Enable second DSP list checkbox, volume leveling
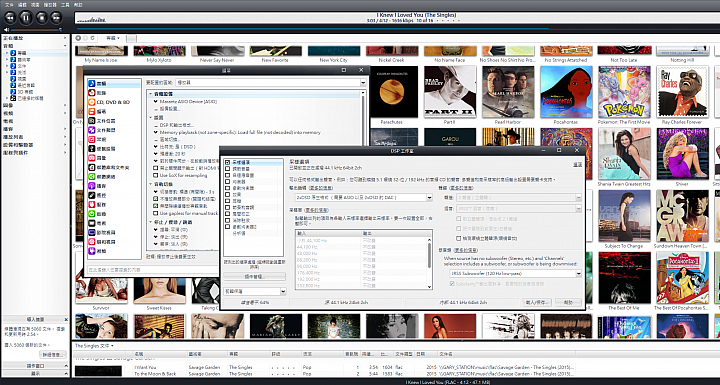Viewport: 720px width, 385px height. (227, 169)
